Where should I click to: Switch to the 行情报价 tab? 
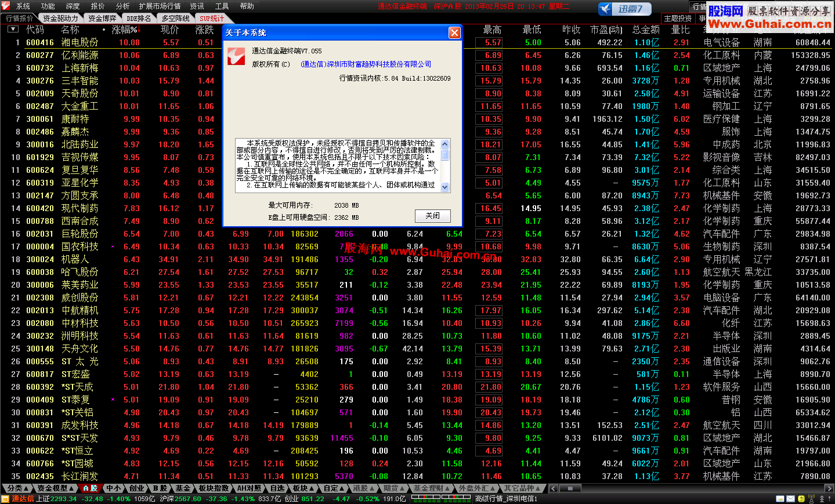pos(20,19)
